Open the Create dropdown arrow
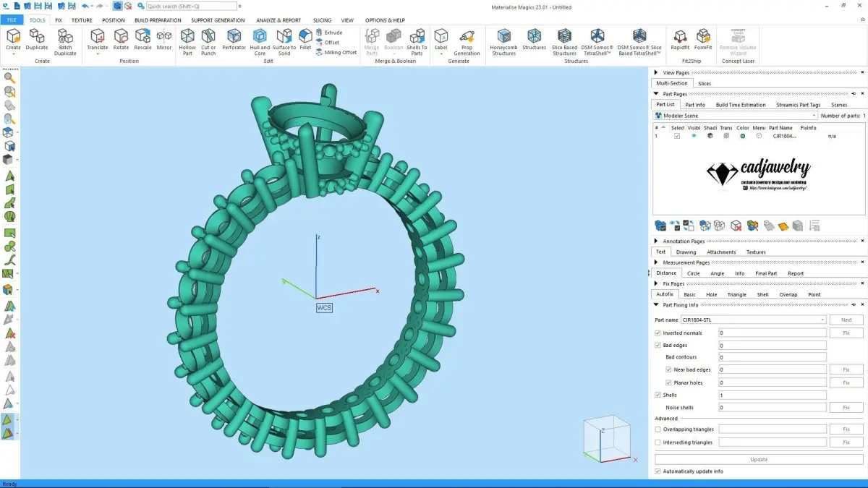Viewport: 868px width, 488px height. (x=13, y=54)
